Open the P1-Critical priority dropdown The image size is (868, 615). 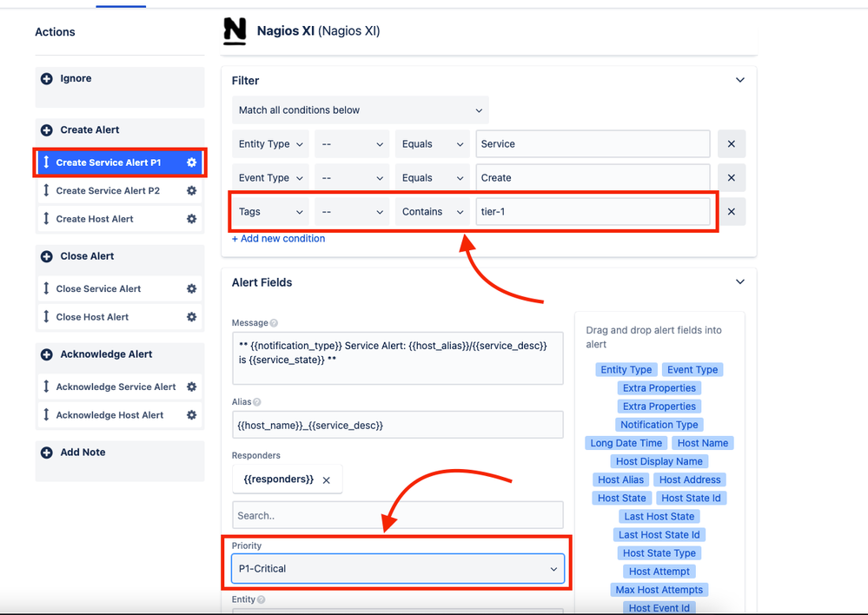398,568
